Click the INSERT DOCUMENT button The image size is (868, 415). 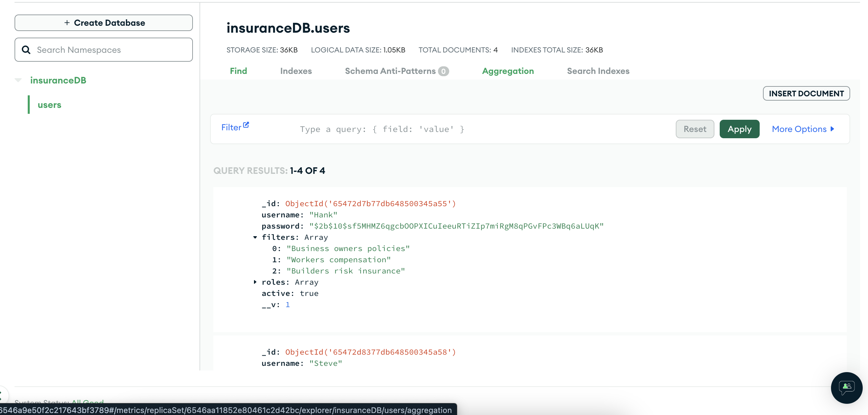(x=806, y=94)
